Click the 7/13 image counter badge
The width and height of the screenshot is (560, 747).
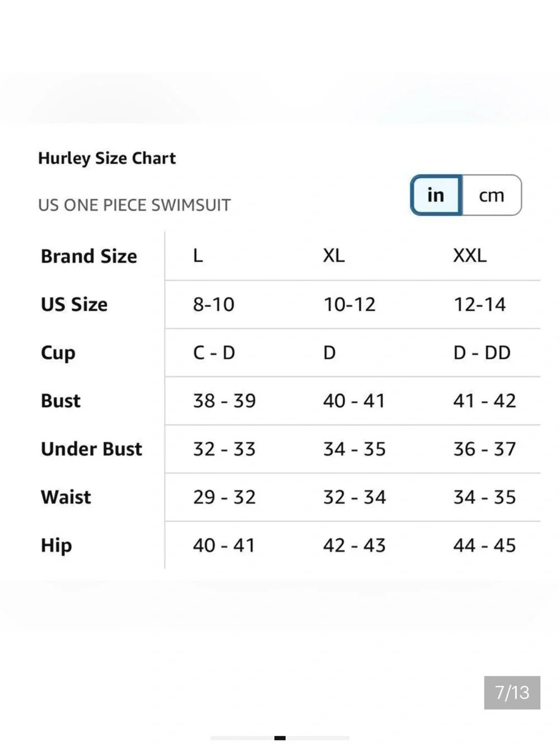pos(512,693)
